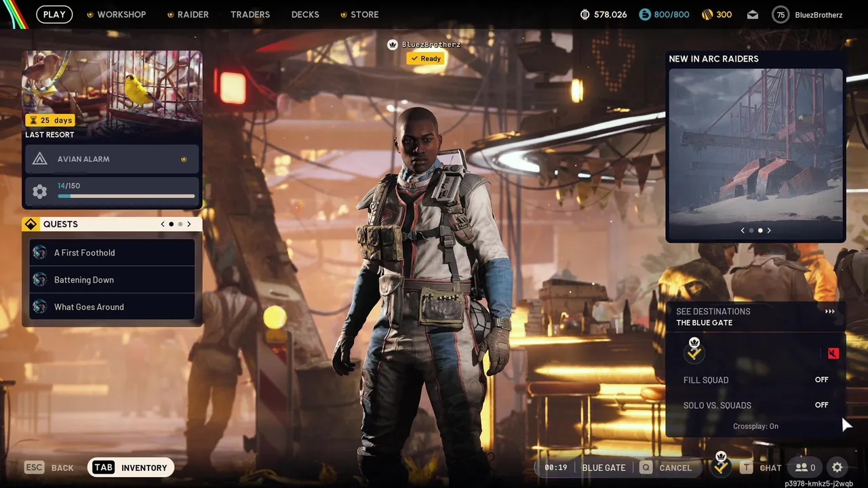The width and height of the screenshot is (868, 488).
Task: Click the gold 300 tokens icon
Action: 707,14
